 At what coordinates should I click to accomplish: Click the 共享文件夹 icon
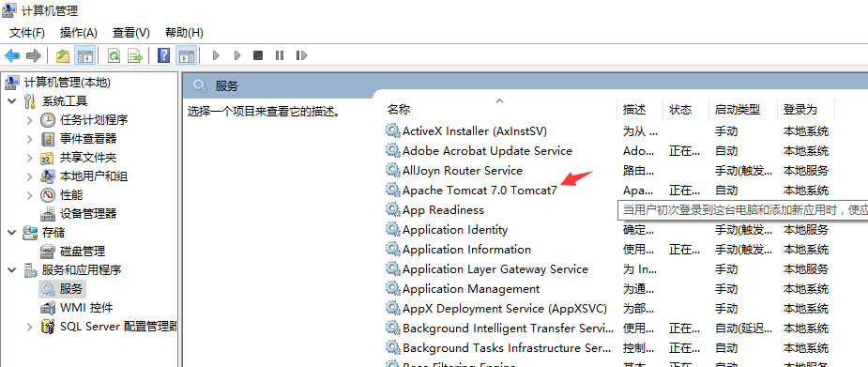click(x=48, y=158)
